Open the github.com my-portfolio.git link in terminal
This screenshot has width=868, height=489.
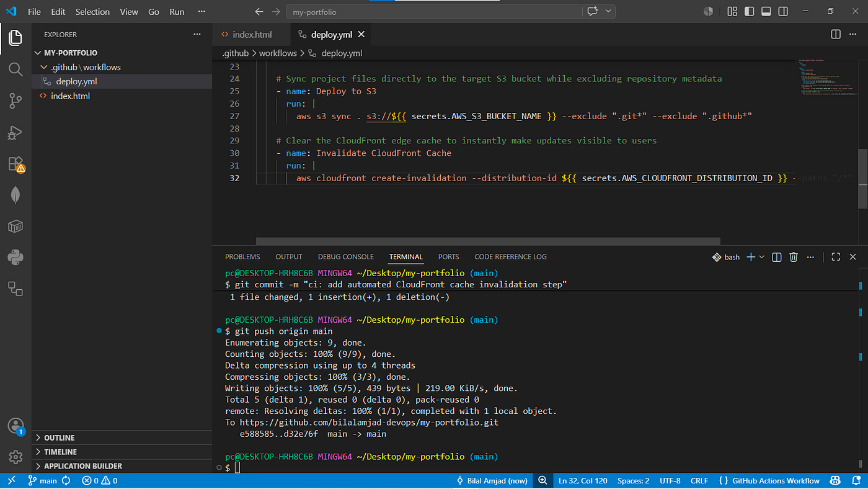(369, 423)
